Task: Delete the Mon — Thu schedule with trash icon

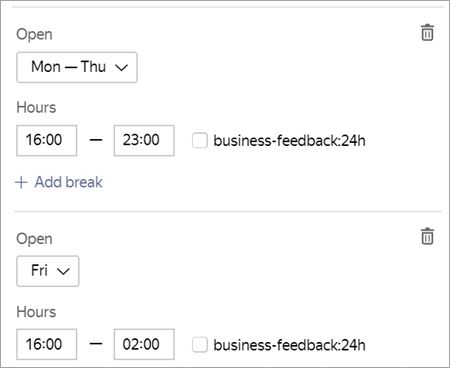Action: pos(427,33)
